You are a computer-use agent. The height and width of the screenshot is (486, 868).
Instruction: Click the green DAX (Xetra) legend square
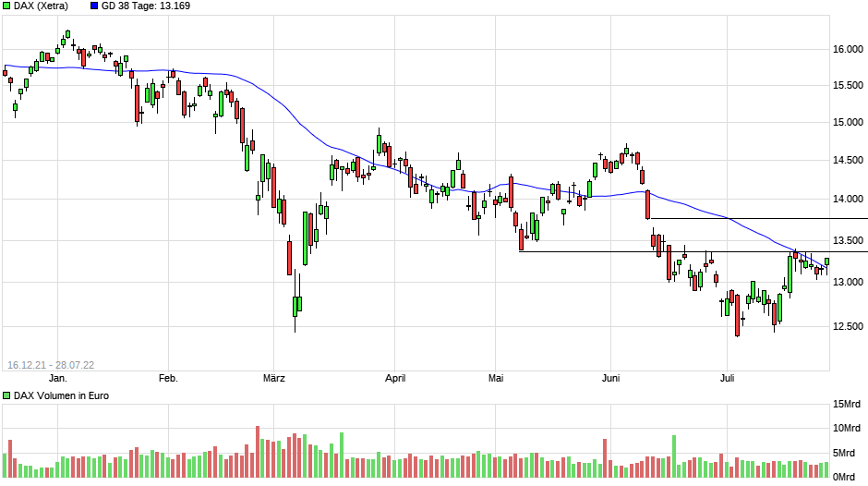click(x=7, y=6)
